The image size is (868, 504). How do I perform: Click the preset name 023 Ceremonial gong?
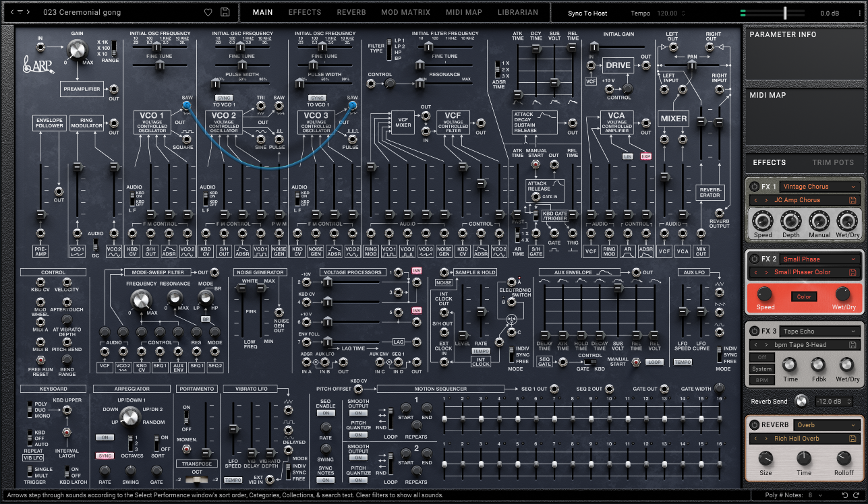(81, 12)
